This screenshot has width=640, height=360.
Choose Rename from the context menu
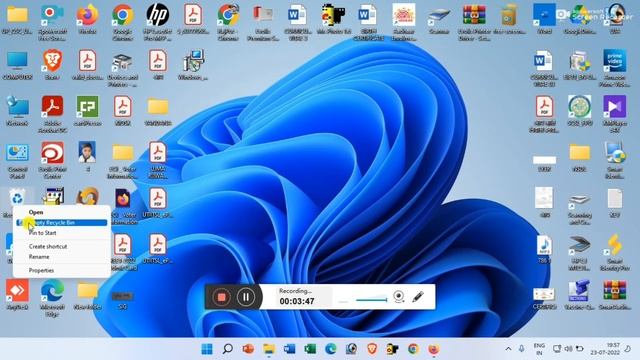coord(39,257)
